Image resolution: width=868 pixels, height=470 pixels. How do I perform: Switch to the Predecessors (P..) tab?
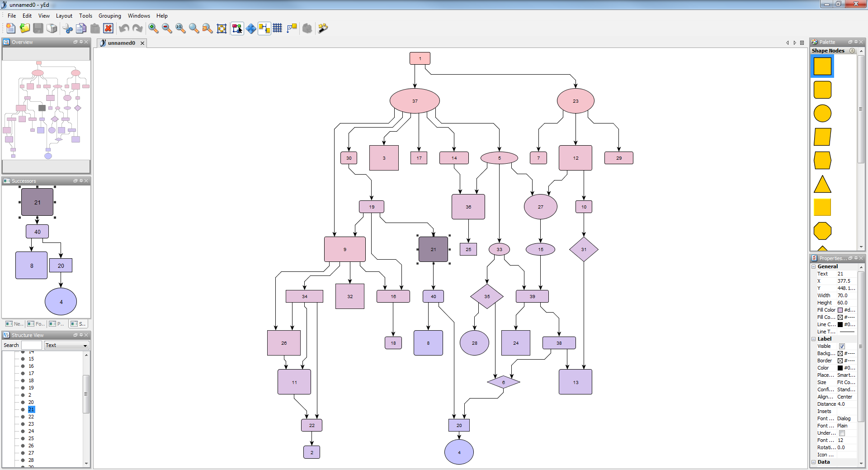(x=57, y=323)
